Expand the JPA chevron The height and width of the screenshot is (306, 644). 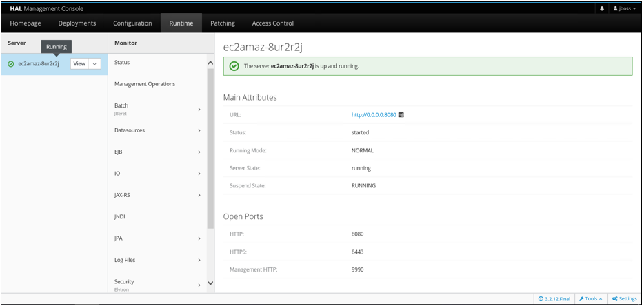[199, 238]
